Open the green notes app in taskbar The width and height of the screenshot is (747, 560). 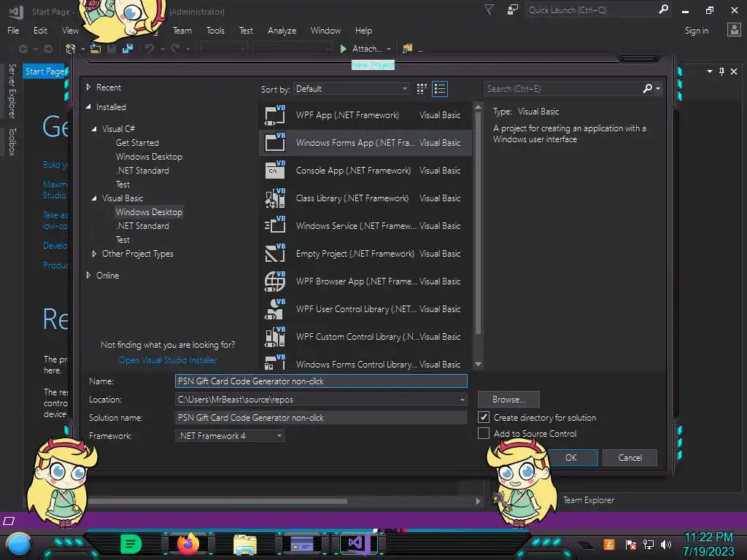pos(131,543)
